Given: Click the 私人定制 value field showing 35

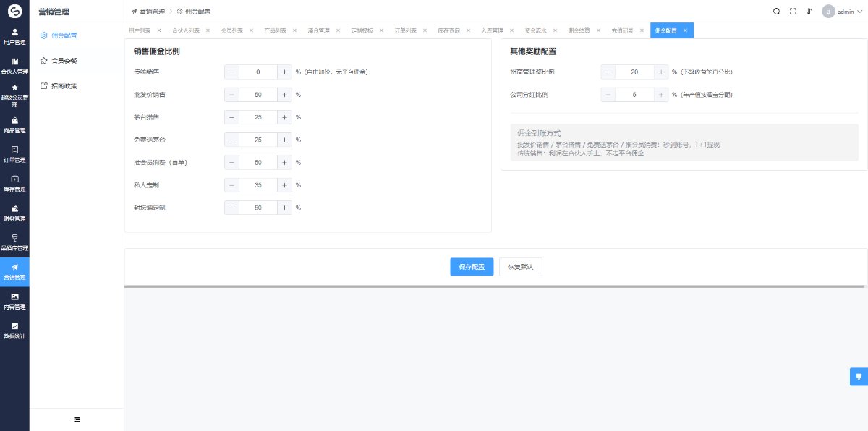Looking at the screenshot, I should [258, 185].
